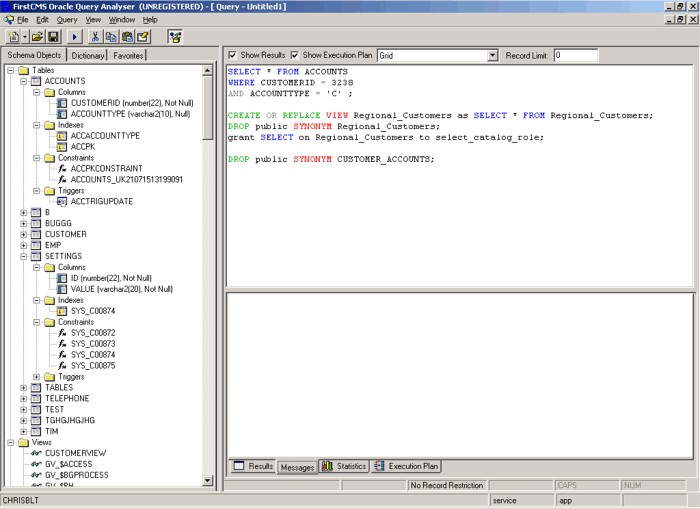This screenshot has width=700, height=509.
Task: Collapse the Tables tree node
Action: pyautogui.click(x=11, y=71)
